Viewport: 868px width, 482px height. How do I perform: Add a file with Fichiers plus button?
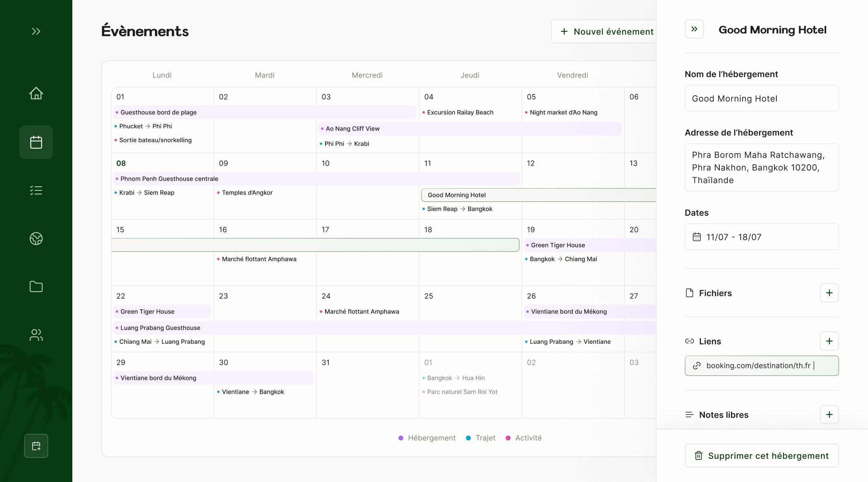pos(829,293)
